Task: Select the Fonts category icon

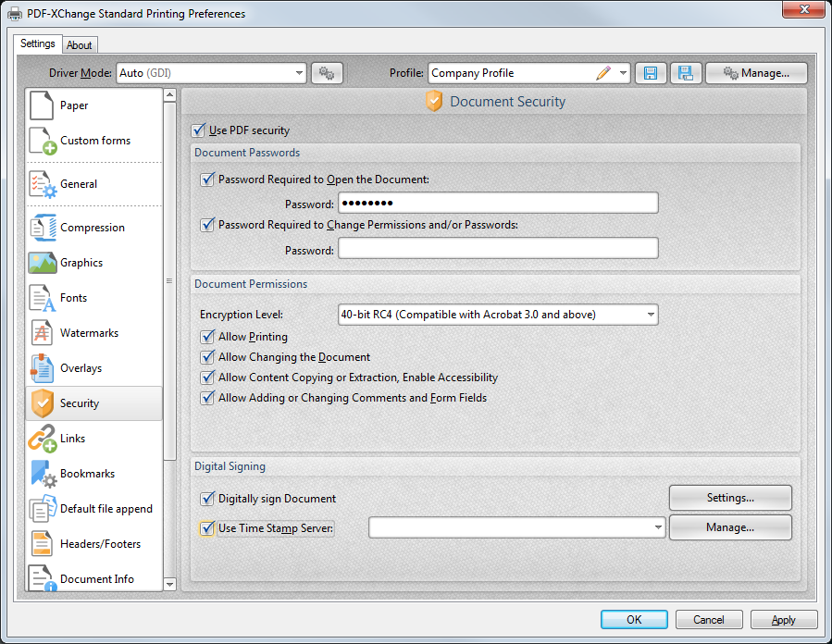Action: click(x=43, y=298)
